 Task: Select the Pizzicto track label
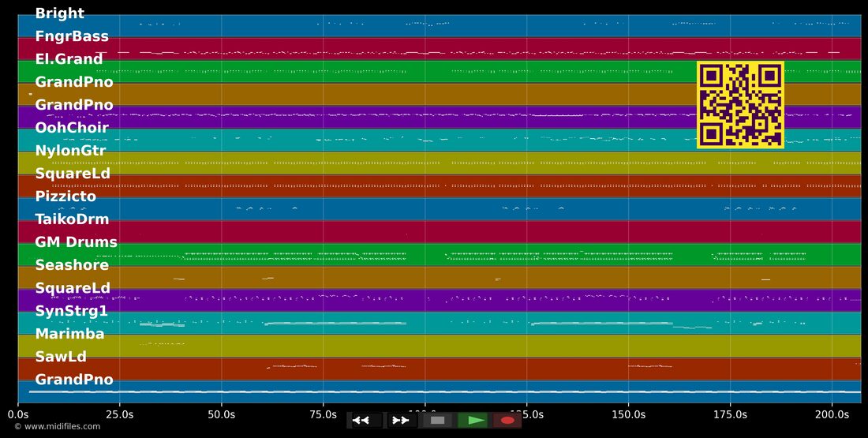tap(65, 197)
